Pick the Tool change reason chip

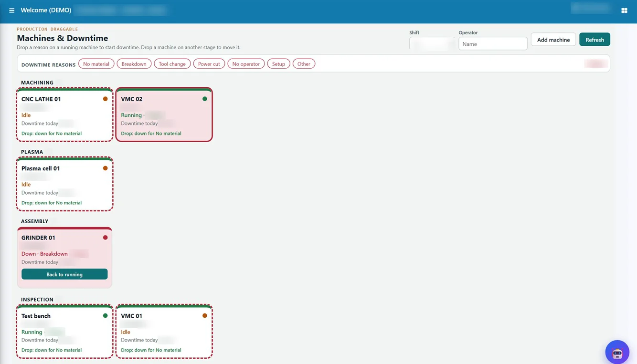(x=172, y=64)
